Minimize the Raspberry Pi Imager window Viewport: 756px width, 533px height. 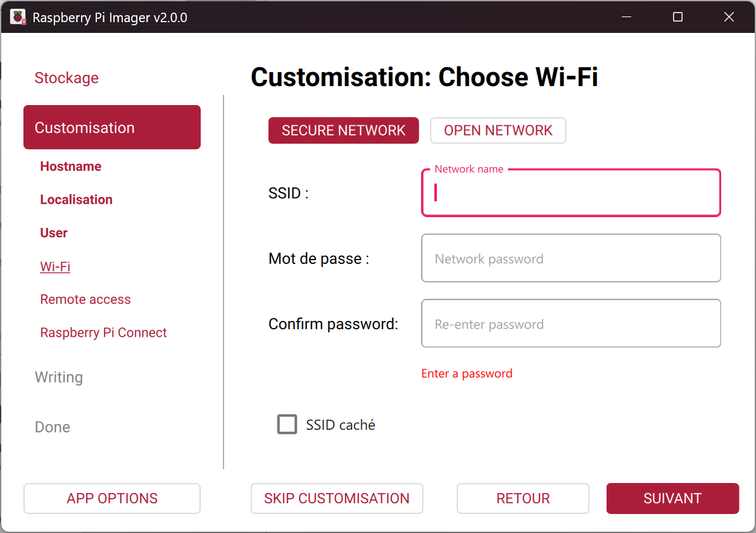627,17
